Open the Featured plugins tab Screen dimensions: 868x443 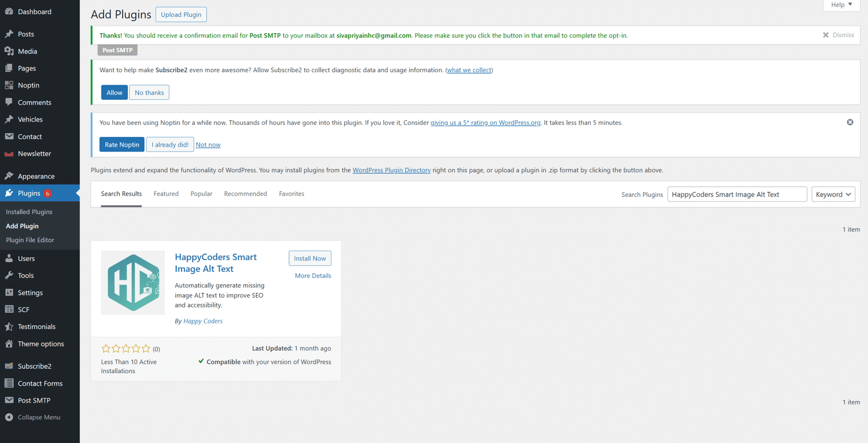tap(166, 194)
